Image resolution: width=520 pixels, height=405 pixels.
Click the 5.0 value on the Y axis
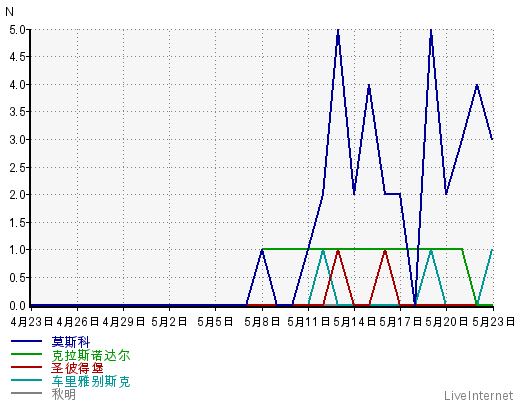[x=17, y=30]
